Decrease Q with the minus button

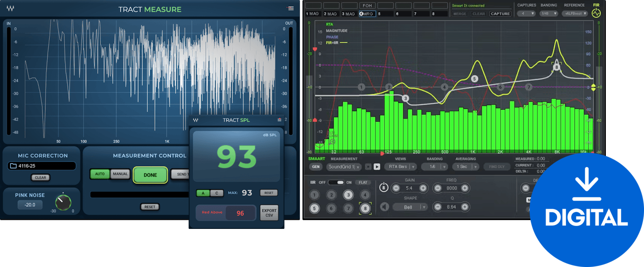click(438, 207)
